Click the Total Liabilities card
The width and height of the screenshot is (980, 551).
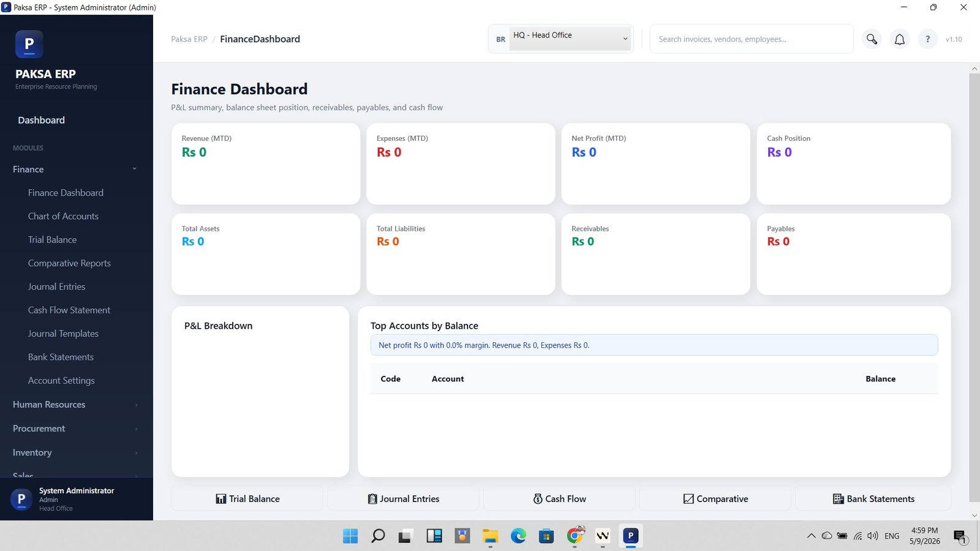click(x=461, y=254)
